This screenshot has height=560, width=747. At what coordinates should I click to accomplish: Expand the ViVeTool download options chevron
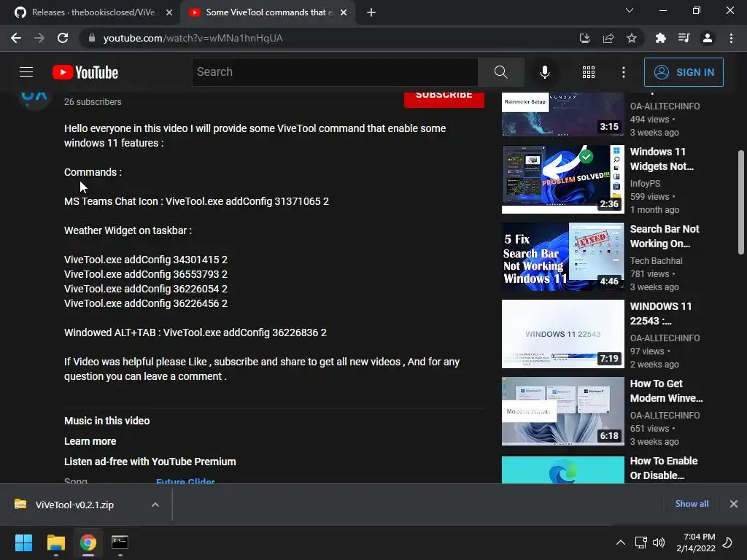pyautogui.click(x=155, y=505)
